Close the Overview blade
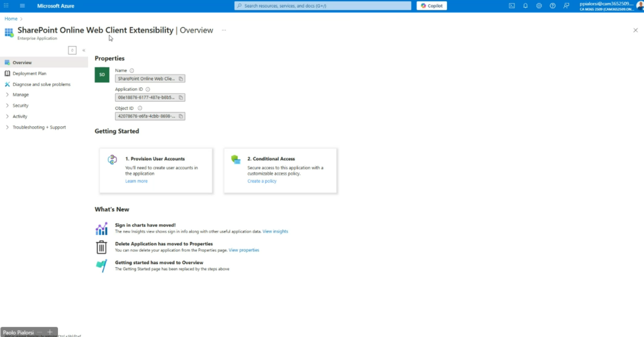Image resolution: width=644 pixels, height=337 pixels. (x=635, y=30)
